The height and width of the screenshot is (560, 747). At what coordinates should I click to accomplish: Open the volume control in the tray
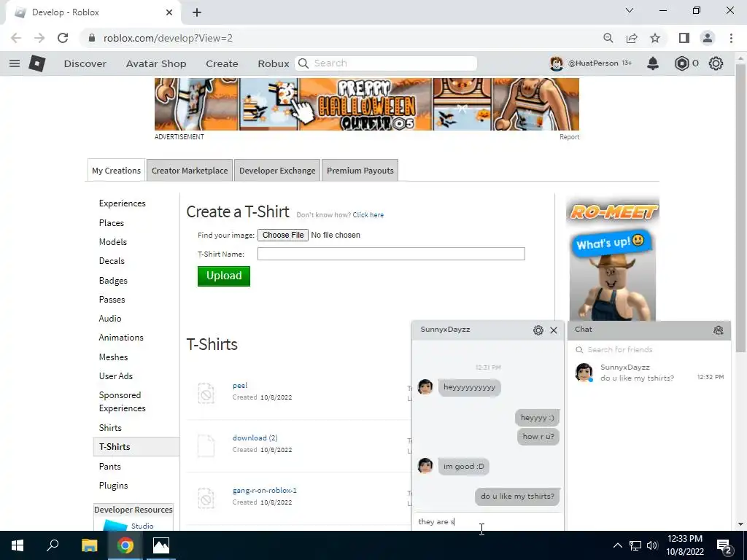click(x=652, y=545)
